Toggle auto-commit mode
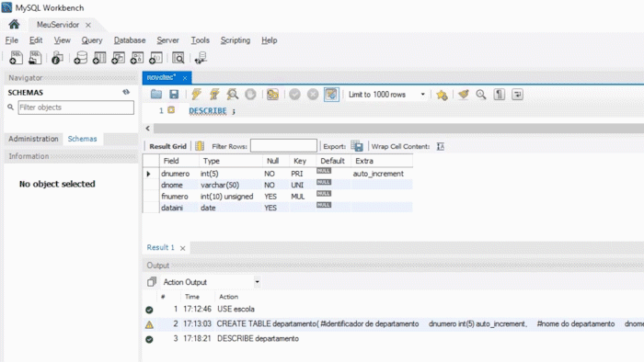 tap(331, 95)
